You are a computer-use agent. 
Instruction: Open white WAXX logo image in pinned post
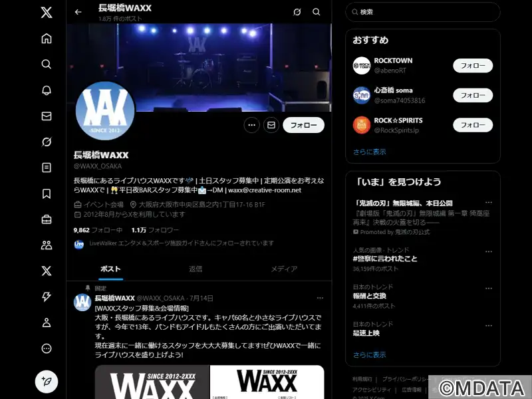tap(267, 382)
